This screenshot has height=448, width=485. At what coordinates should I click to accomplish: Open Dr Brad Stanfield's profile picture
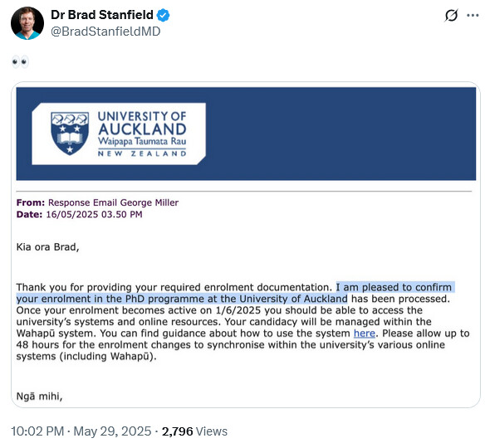(27, 23)
